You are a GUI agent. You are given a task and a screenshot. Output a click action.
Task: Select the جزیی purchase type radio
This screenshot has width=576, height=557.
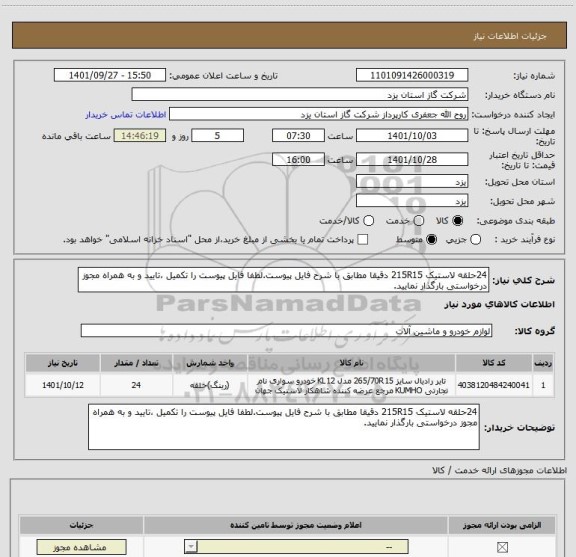476,240
